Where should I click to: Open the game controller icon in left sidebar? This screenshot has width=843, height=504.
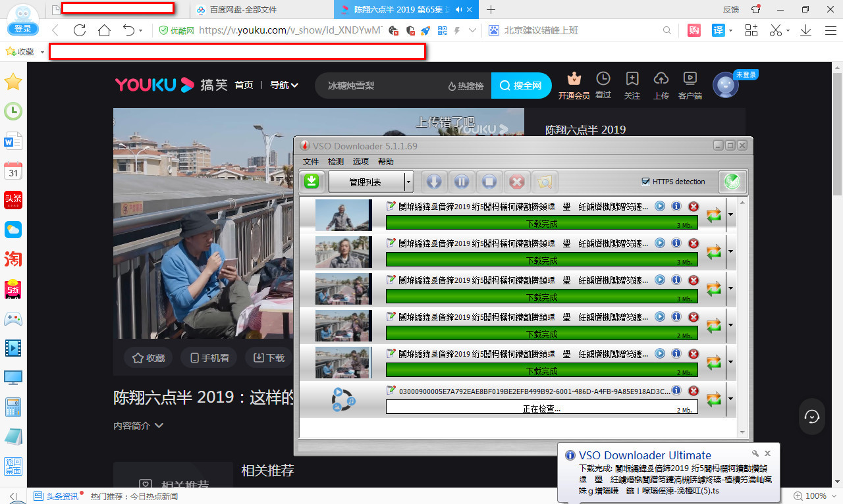[x=13, y=319]
